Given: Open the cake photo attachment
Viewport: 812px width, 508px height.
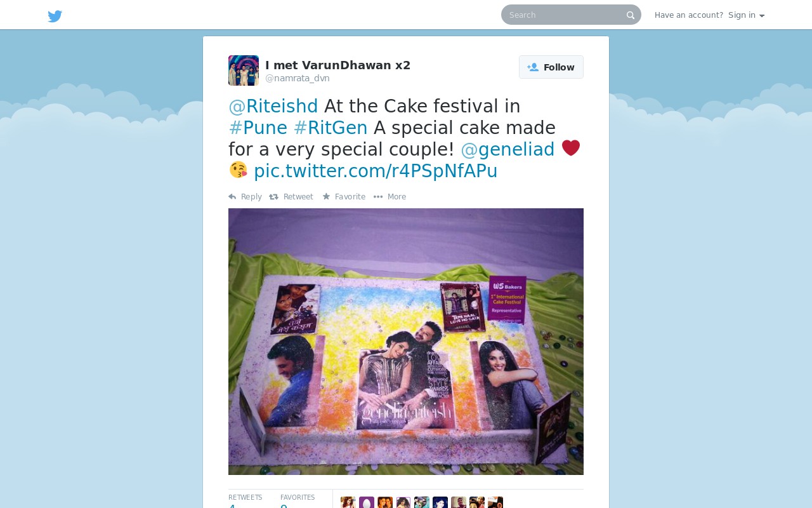Looking at the screenshot, I should pos(406,342).
